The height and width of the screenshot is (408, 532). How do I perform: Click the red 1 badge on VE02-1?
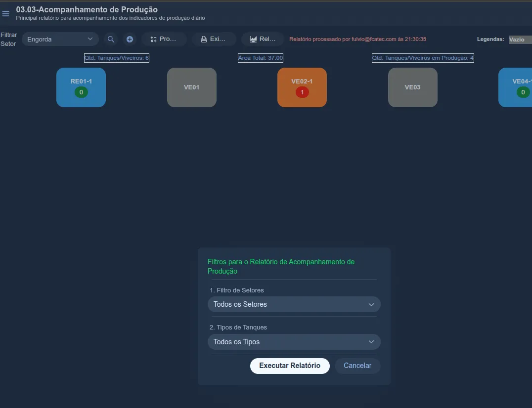coord(302,92)
